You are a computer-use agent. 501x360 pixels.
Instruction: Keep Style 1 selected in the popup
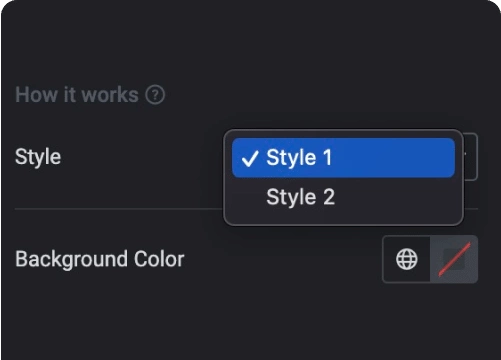(343, 158)
